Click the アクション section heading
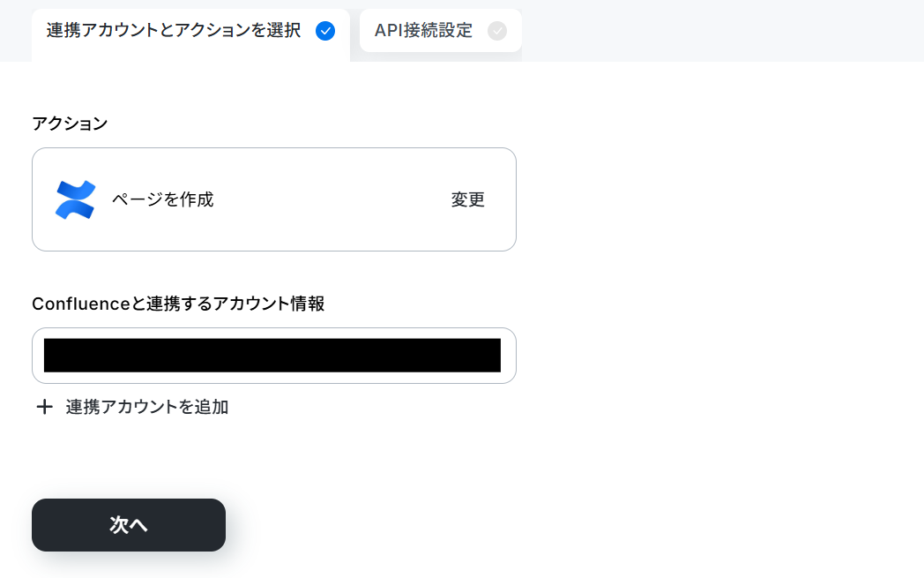The image size is (924, 578). pos(70,124)
